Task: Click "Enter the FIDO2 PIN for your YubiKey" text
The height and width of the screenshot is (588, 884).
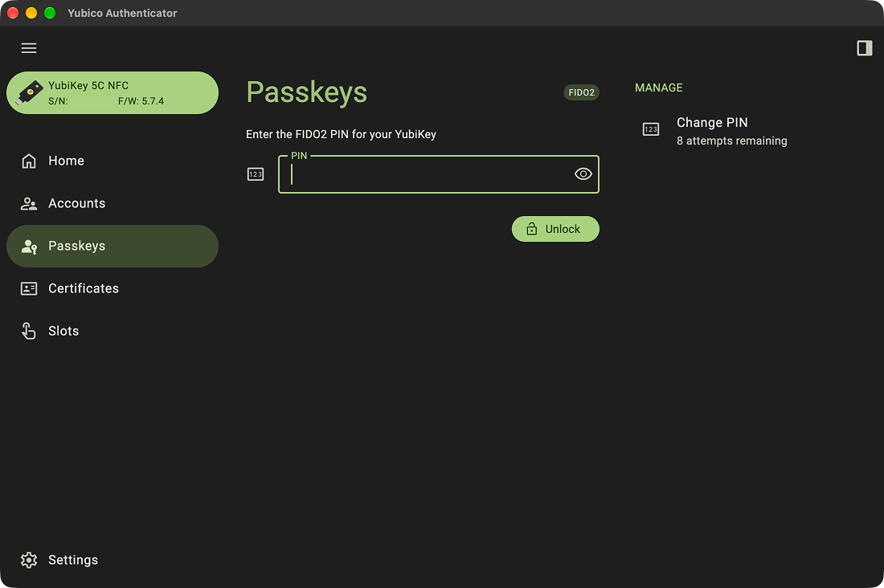Action: (341, 134)
